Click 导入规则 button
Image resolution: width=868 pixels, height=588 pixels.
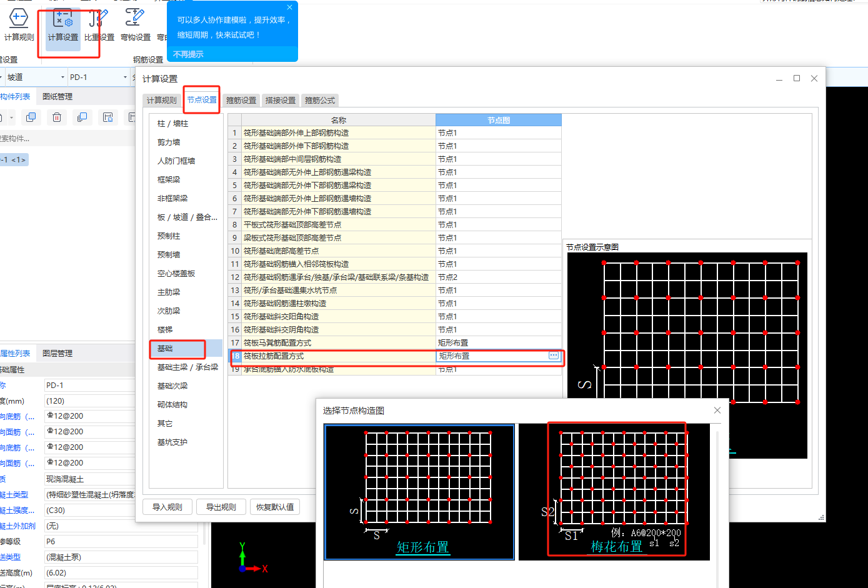(167, 507)
